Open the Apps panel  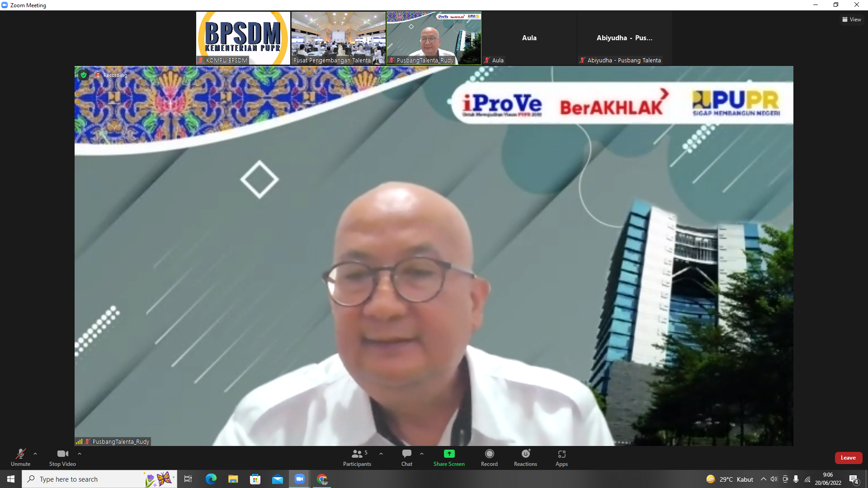click(x=561, y=457)
